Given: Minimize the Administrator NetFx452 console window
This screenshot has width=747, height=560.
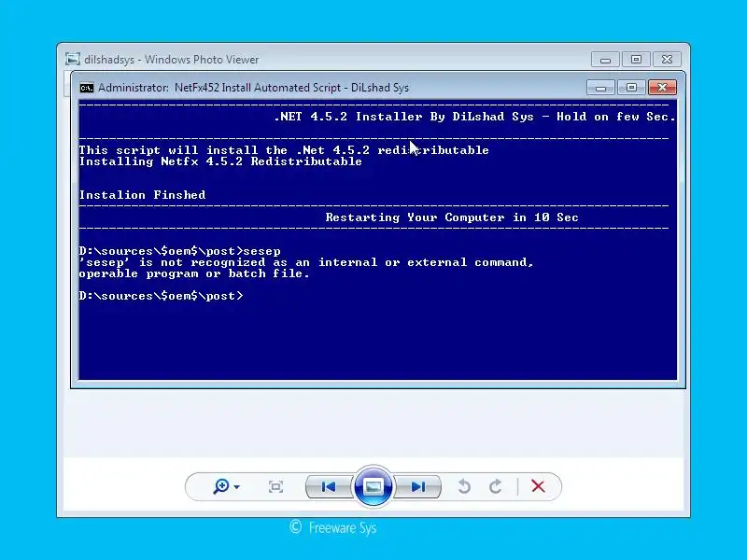Looking at the screenshot, I should tap(600, 88).
